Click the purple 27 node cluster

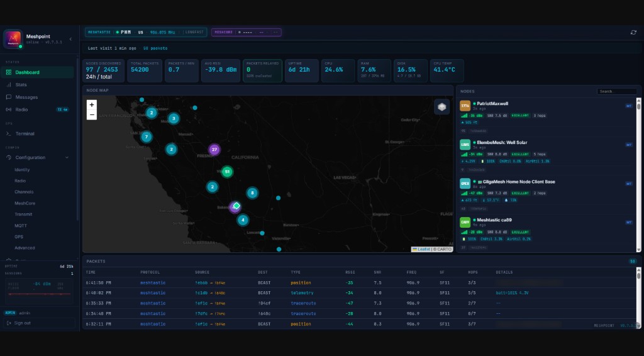pos(214,150)
